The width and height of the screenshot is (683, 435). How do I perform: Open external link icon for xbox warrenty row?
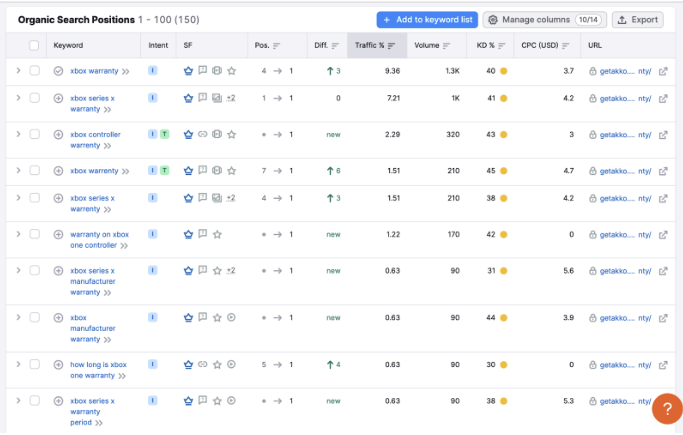663,171
